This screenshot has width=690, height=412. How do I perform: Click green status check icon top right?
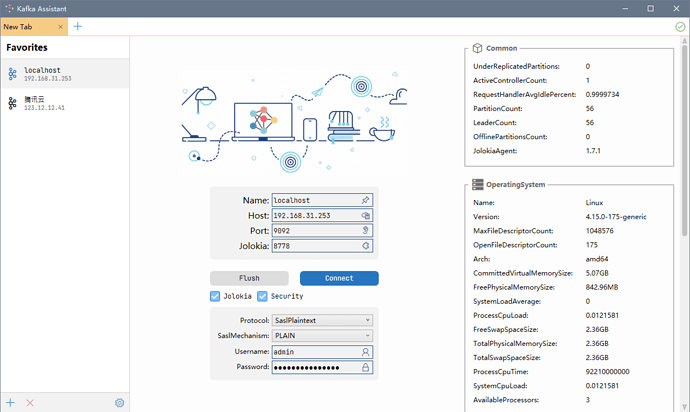click(x=680, y=26)
